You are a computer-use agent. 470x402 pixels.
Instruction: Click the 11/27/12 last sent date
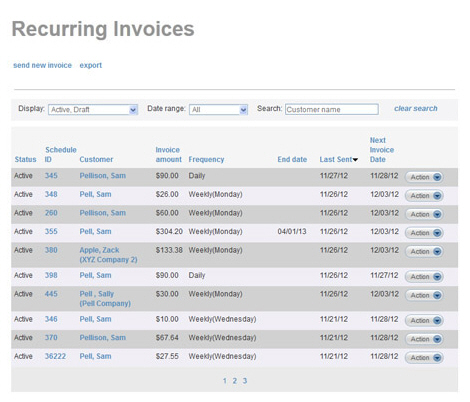tap(334, 176)
